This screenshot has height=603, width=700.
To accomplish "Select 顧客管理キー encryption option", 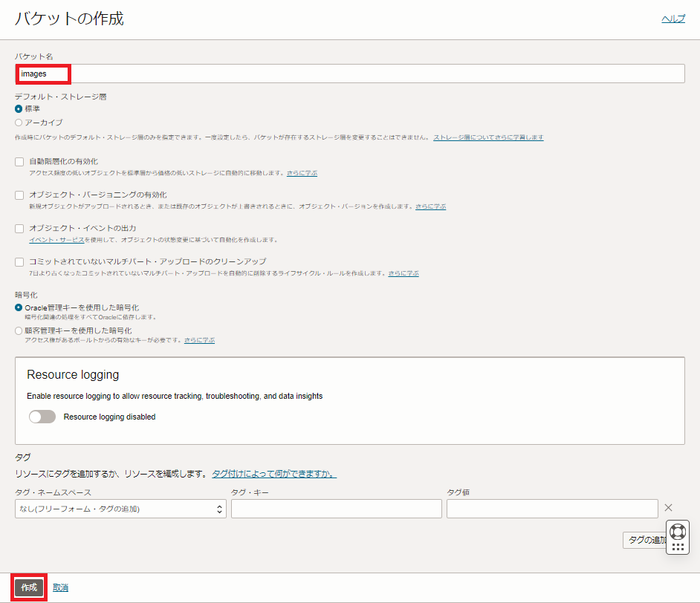I will 19,330.
